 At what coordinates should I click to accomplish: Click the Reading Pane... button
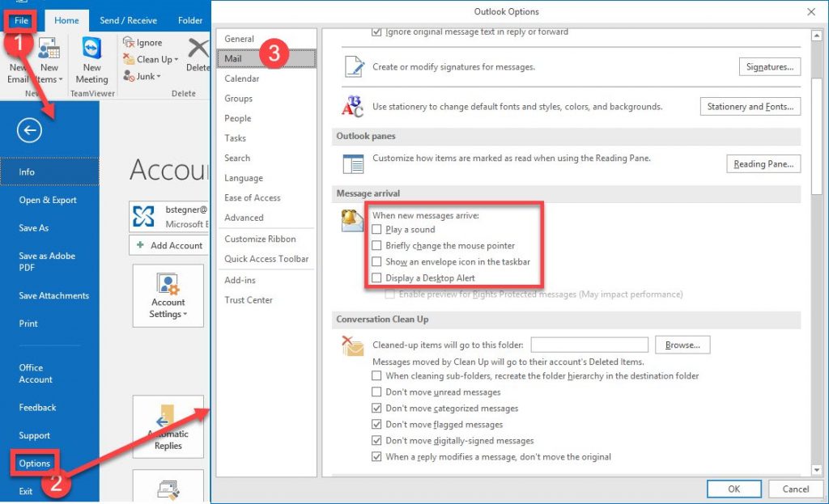pyautogui.click(x=763, y=163)
